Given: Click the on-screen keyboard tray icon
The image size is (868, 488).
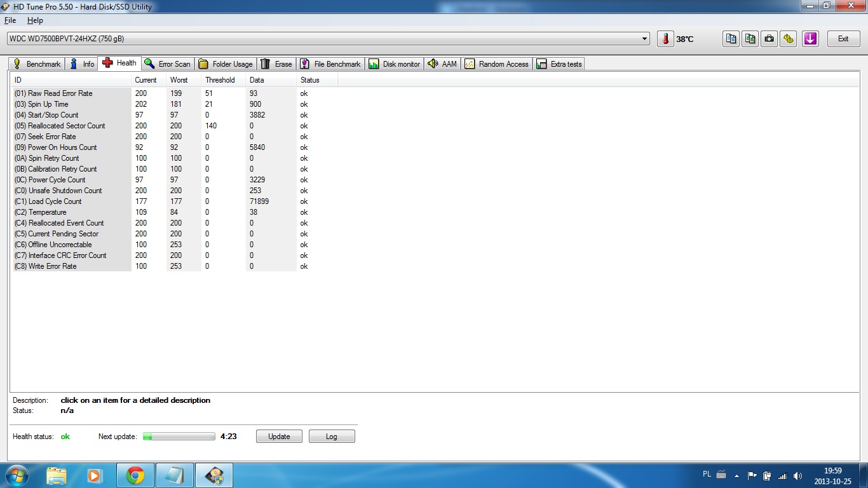Looking at the screenshot, I should [721, 474].
